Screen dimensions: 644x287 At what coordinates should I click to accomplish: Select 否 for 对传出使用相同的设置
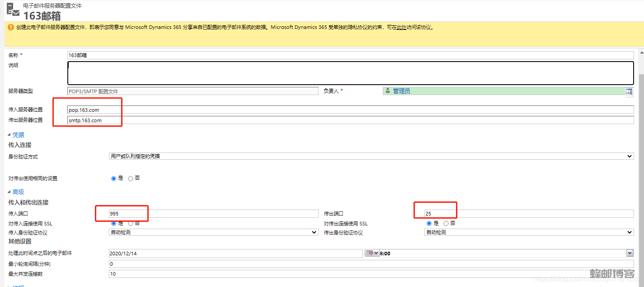point(131,178)
